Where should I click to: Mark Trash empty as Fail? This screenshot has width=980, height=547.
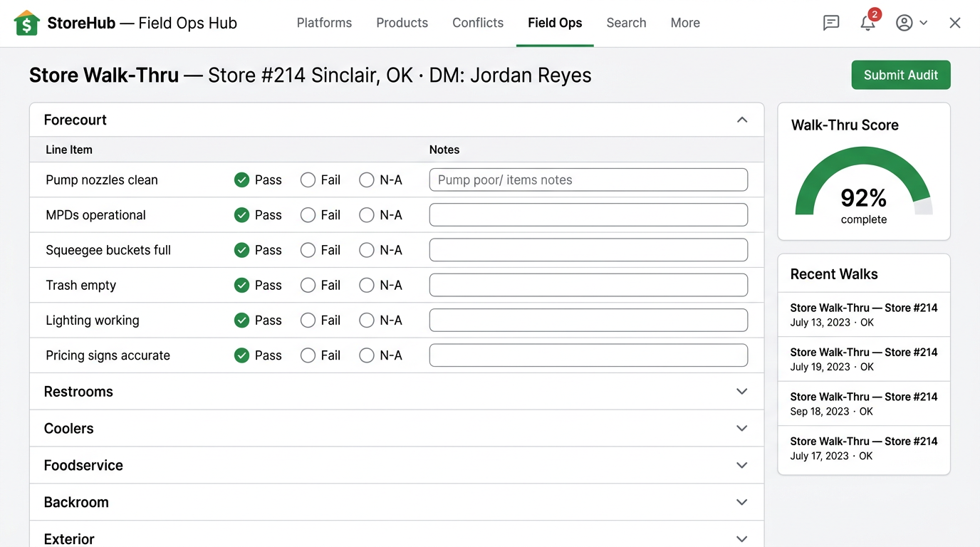click(x=308, y=285)
